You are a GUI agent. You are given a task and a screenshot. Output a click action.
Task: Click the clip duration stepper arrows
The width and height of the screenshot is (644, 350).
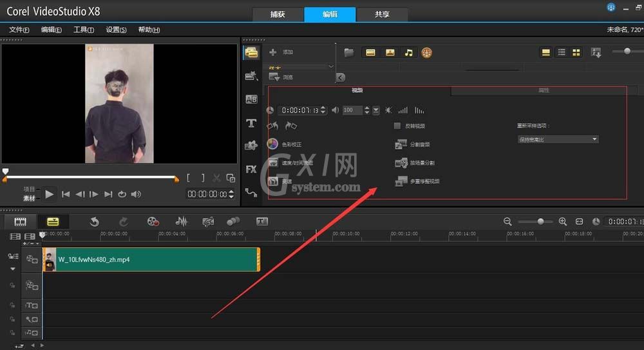[323, 110]
